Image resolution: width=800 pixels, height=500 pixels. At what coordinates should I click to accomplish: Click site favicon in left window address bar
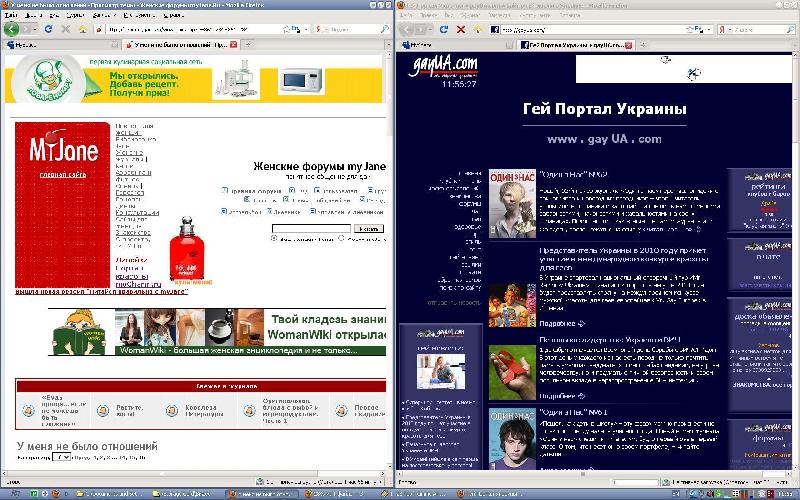pos(99,29)
